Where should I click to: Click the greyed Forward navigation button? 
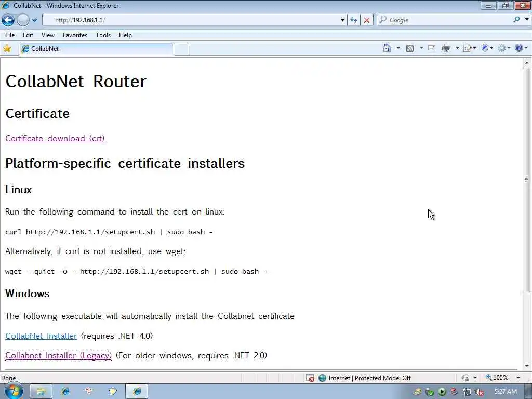point(23,20)
